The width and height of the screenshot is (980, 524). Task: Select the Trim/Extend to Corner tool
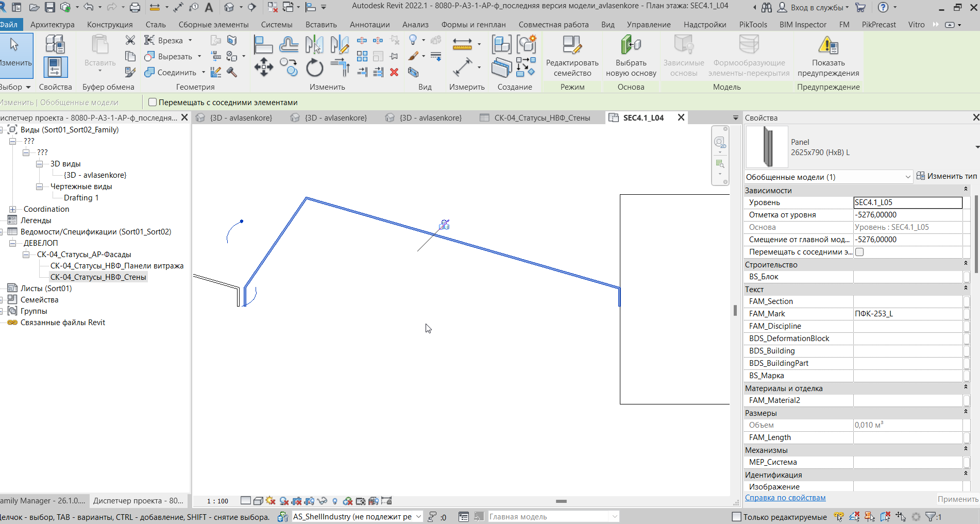340,67
